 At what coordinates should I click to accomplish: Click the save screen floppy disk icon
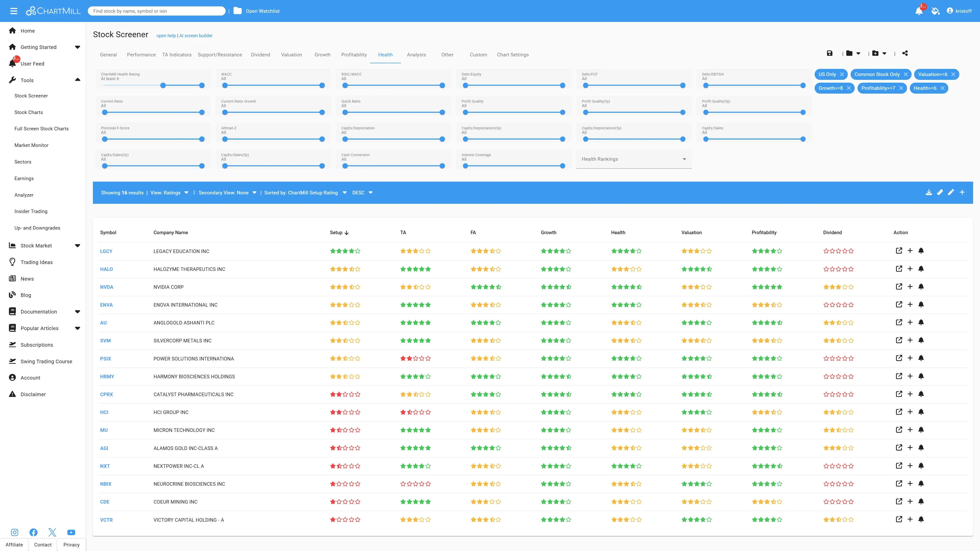pyautogui.click(x=829, y=53)
